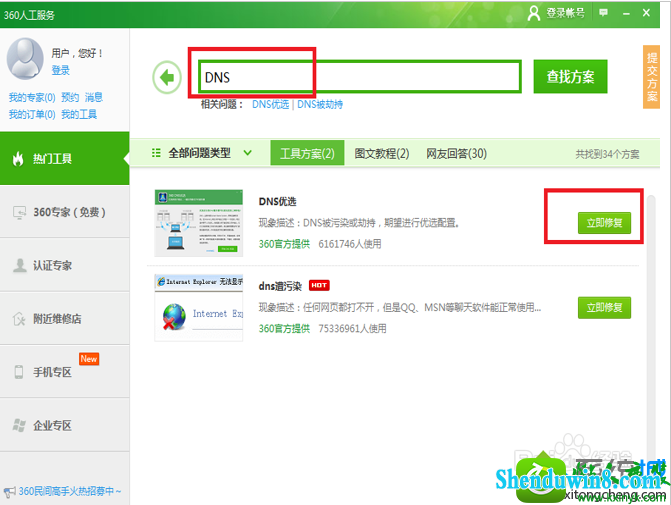The height and width of the screenshot is (505, 671).
Task: Click 共找到34个方案 result count text
Action: point(607,154)
